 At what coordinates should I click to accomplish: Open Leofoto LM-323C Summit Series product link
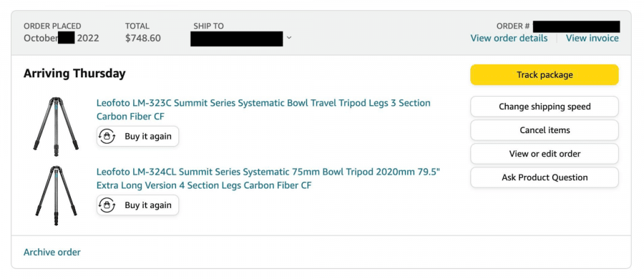pos(263,109)
